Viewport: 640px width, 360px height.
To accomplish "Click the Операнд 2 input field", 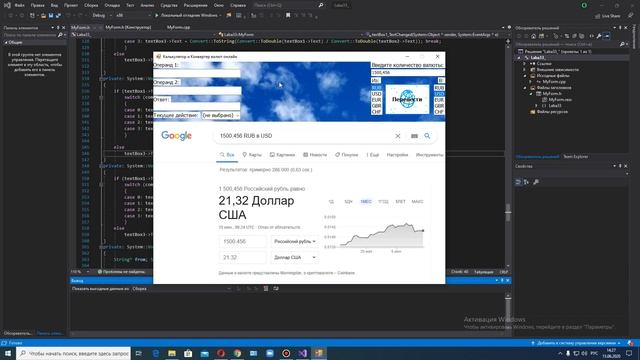I will click(x=197, y=90).
